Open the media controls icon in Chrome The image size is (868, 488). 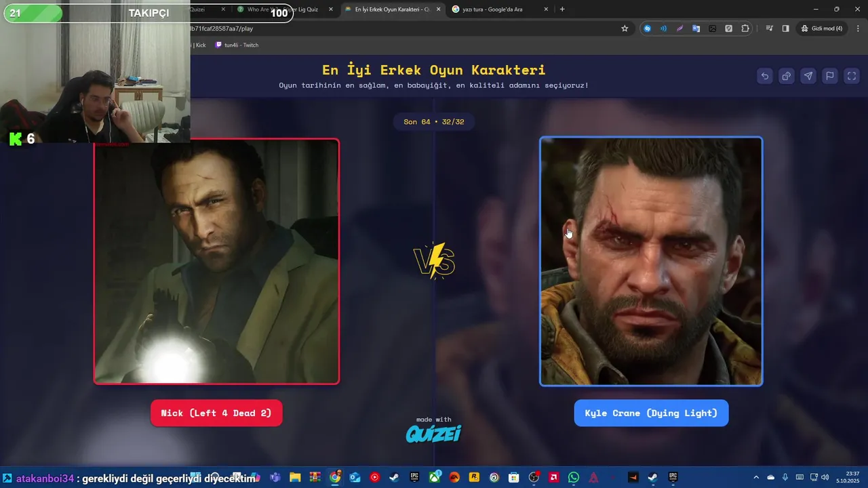769,28
